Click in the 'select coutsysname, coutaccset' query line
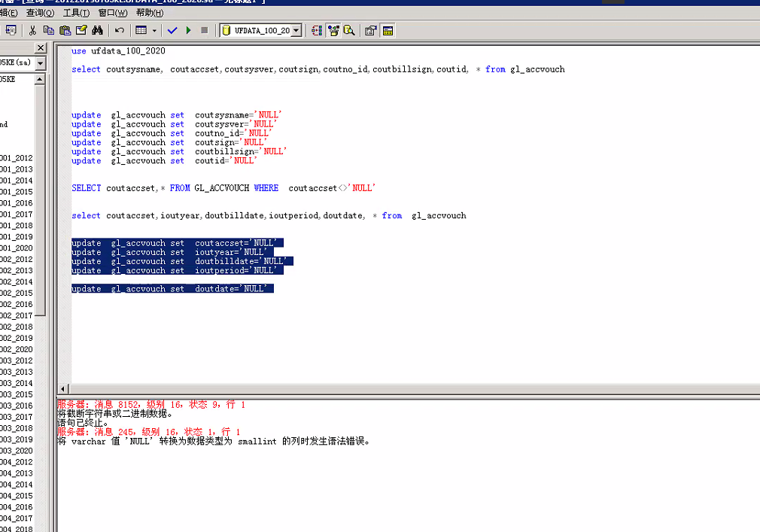760x532 pixels. coord(318,69)
